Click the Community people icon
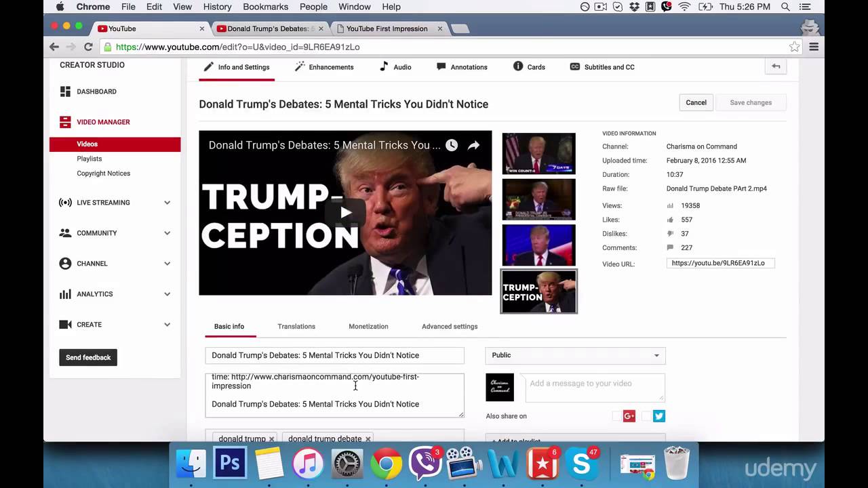This screenshot has width=868, height=488. (65, 233)
